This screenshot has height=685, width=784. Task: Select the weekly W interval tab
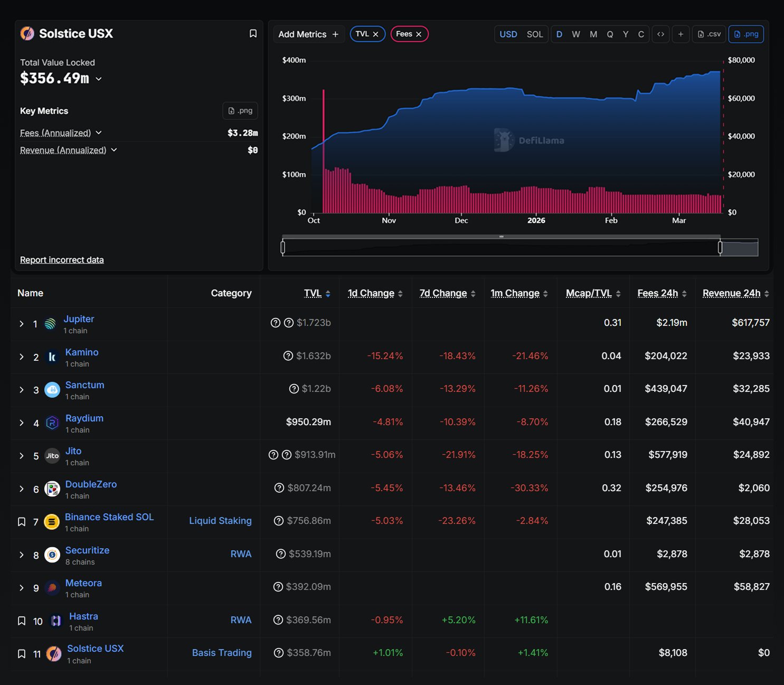tap(575, 34)
